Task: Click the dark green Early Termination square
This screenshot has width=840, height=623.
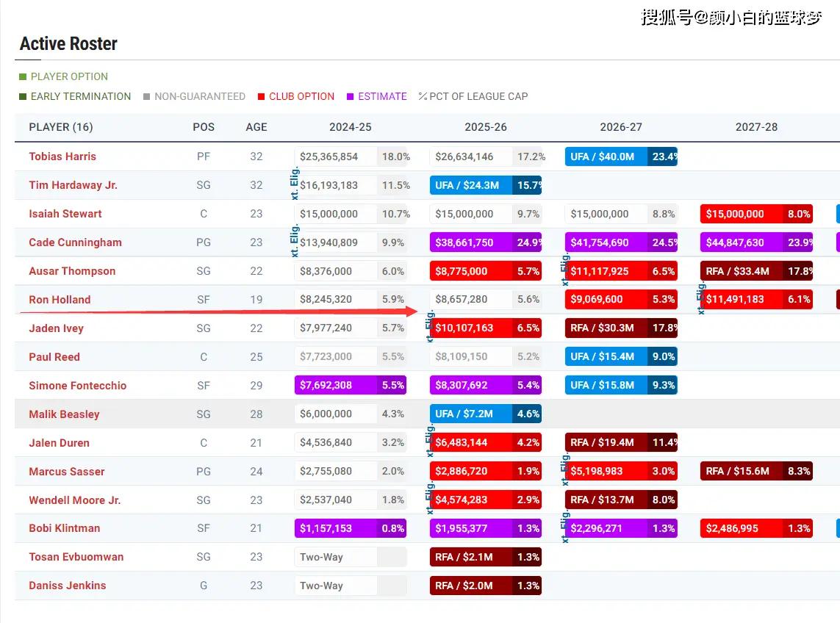Action: pyautogui.click(x=23, y=96)
